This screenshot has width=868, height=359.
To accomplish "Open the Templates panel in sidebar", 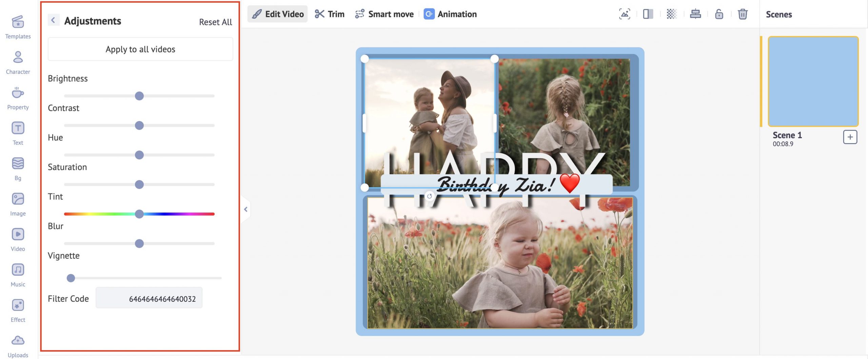I will coord(18,27).
